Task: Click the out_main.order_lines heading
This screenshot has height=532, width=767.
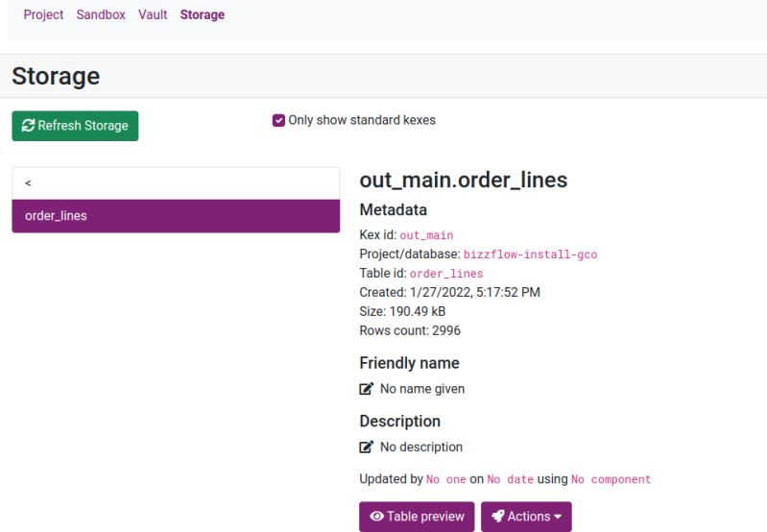Action: [464, 181]
